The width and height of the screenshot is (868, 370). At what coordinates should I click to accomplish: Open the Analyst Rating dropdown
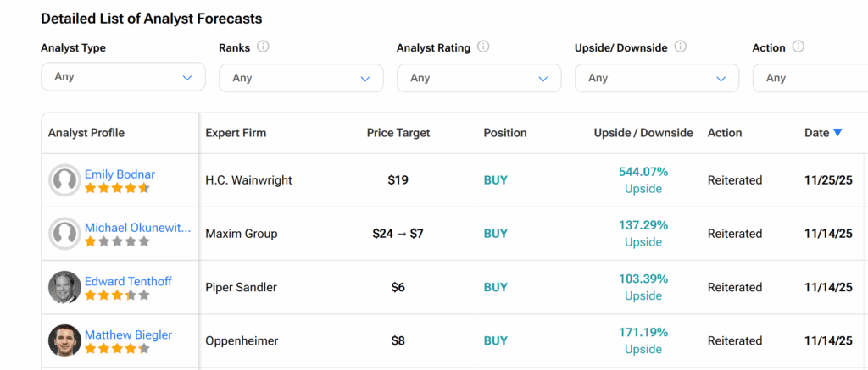[479, 78]
